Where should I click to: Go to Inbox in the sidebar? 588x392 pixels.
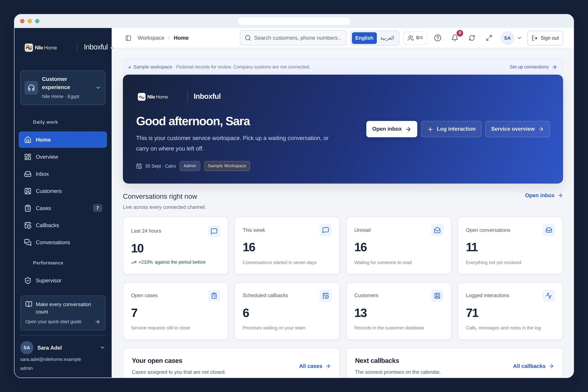point(63,174)
